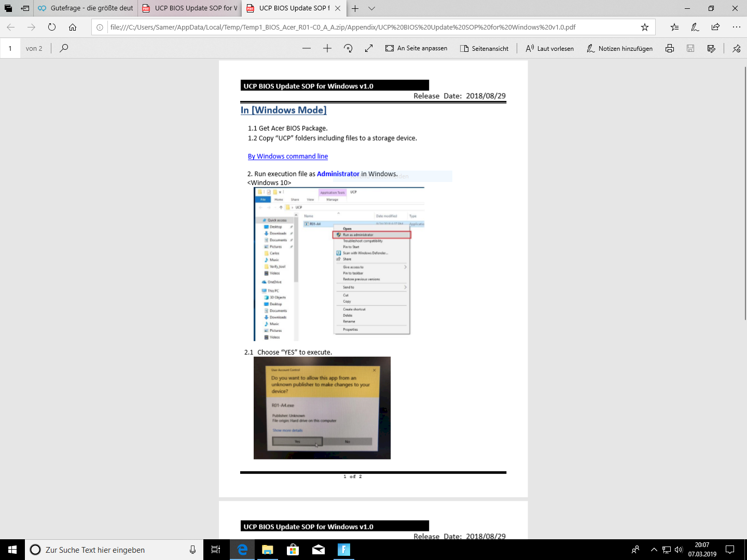Open the Windows Start menu
Viewport: 747px width, 560px height.
click(x=12, y=550)
